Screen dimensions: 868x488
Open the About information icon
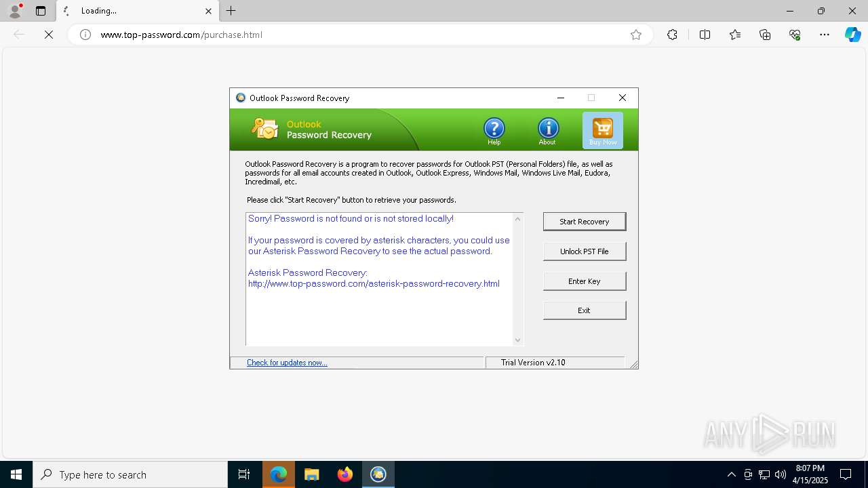pyautogui.click(x=548, y=130)
